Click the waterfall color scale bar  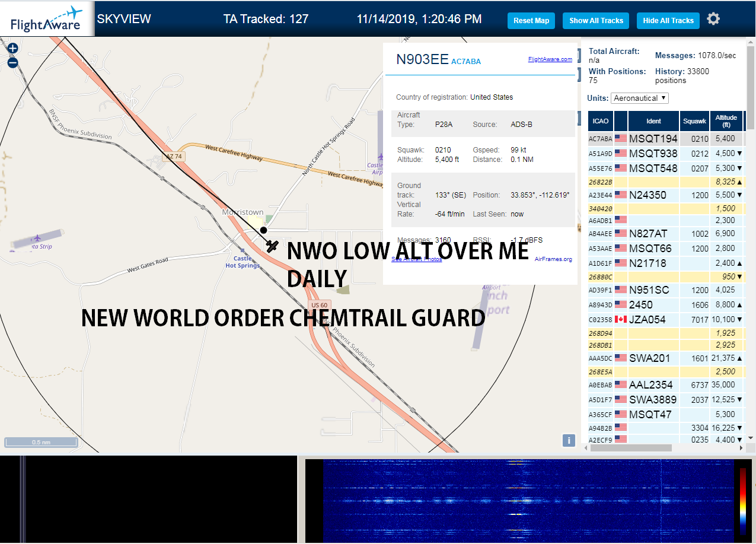pos(744,500)
